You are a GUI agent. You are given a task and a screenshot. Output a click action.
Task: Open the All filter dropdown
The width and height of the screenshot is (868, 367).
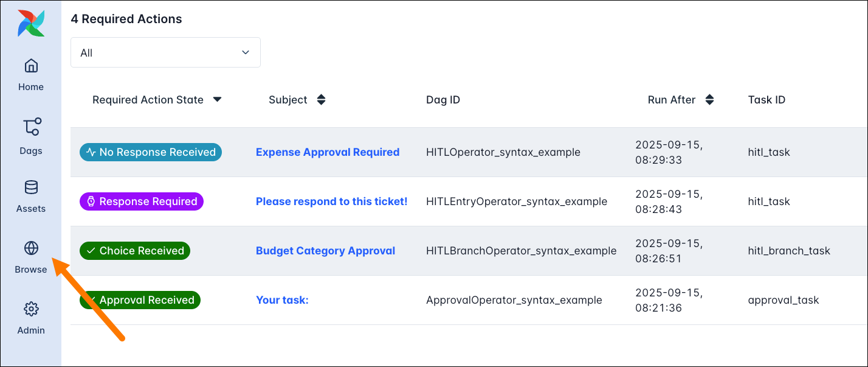pos(165,52)
